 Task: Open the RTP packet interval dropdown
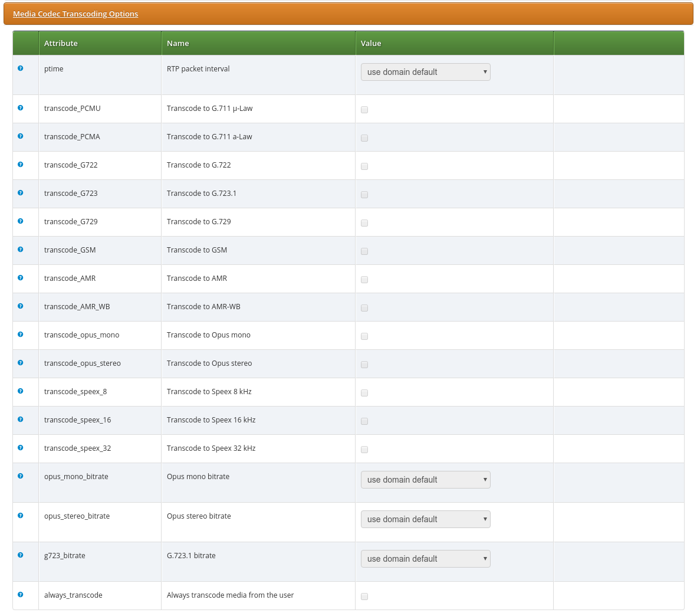[x=425, y=71]
